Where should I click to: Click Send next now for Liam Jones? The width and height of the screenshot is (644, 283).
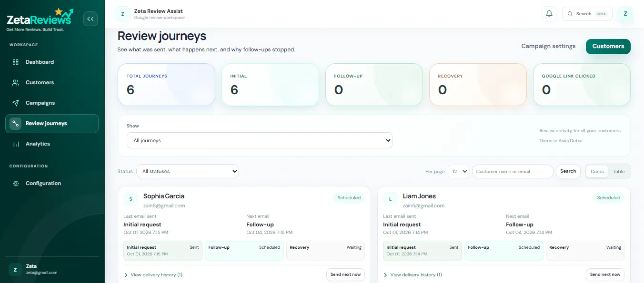(x=605, y=275)
